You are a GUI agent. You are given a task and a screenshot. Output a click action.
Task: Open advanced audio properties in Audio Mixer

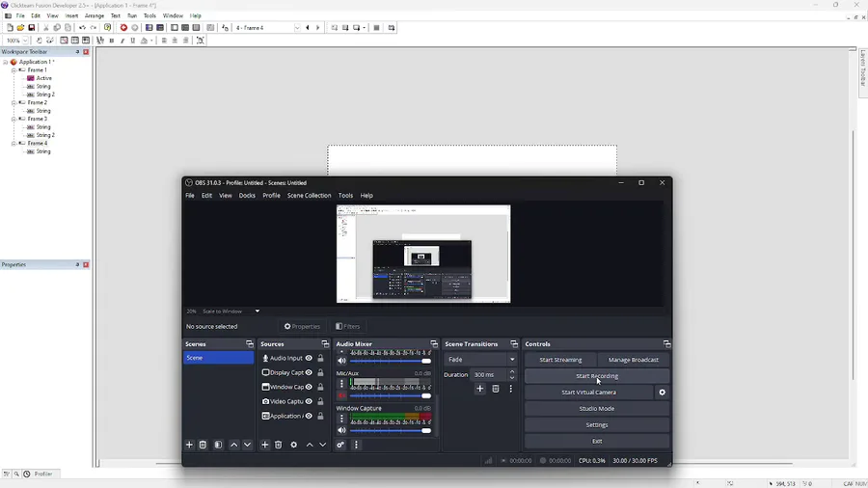pyautogui.click(x=340, y=445)
